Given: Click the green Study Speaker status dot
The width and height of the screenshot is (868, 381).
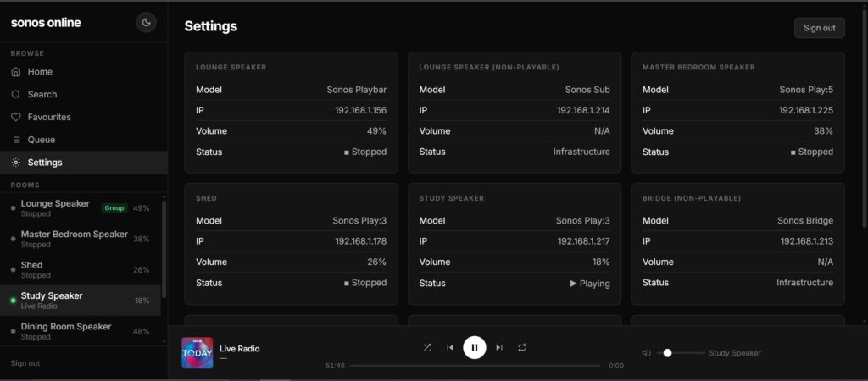Looking at the screenshot, I should pyautogui.click(x=13, y=301).
